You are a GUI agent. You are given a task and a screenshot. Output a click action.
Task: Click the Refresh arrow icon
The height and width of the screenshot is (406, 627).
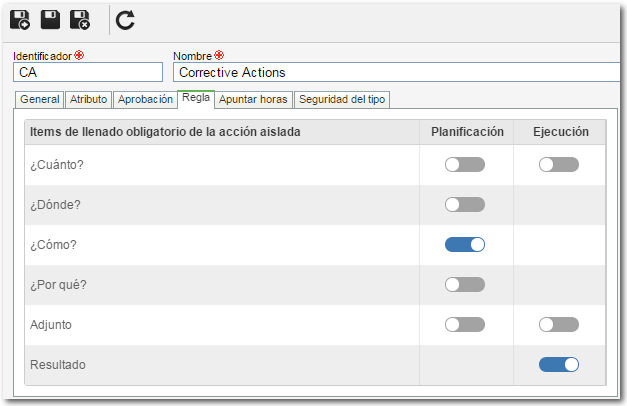coord(125,20)
